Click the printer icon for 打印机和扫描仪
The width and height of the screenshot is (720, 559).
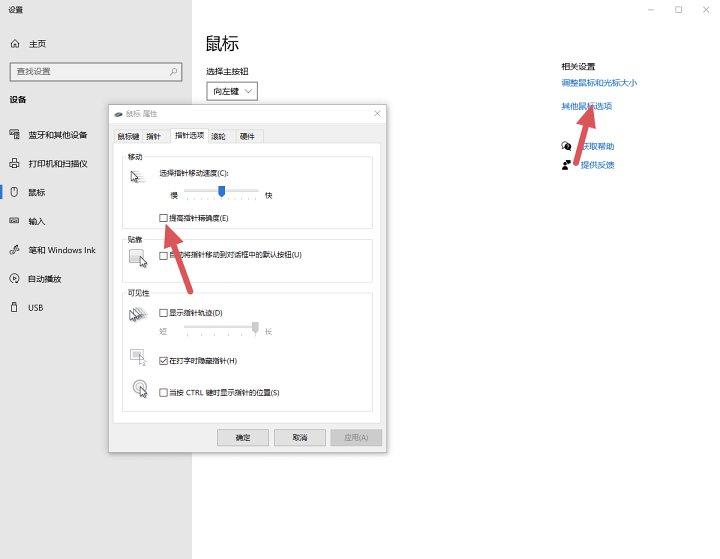[15, 164]
